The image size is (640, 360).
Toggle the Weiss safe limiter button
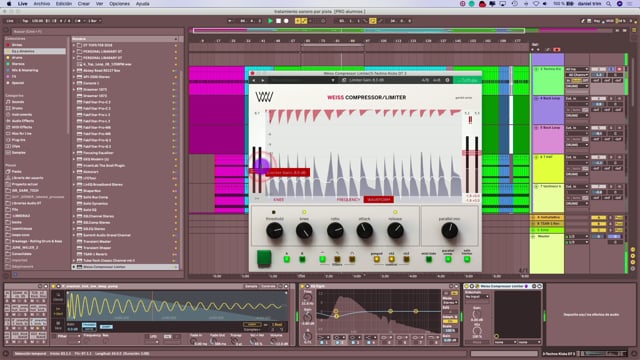click(x=467, y=259)
